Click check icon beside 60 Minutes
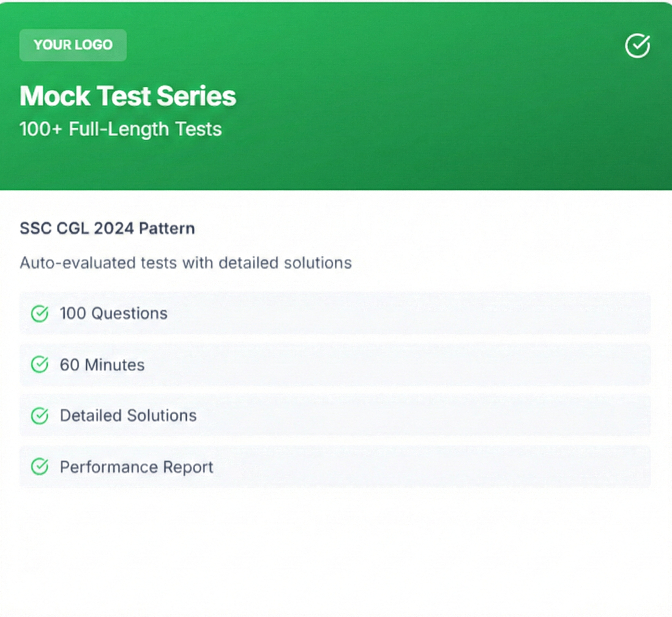672x617 pixels. tap(40, 364)
